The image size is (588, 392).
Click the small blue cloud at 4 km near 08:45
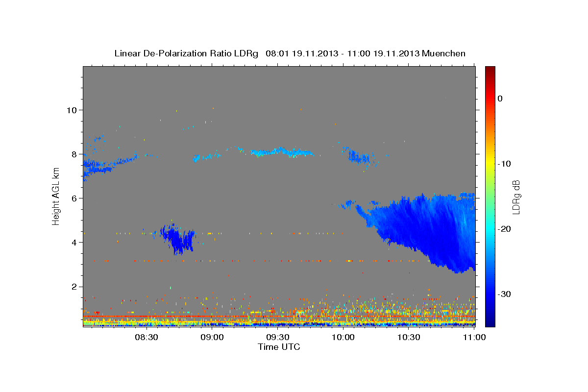pos(177,239)
